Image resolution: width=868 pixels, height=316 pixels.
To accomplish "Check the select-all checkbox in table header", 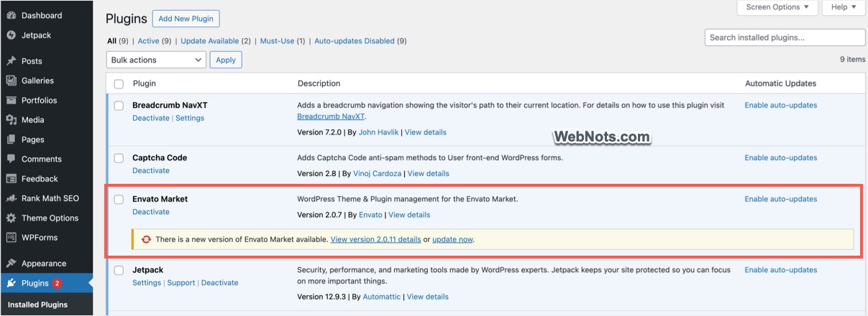I will click(119, 84).
